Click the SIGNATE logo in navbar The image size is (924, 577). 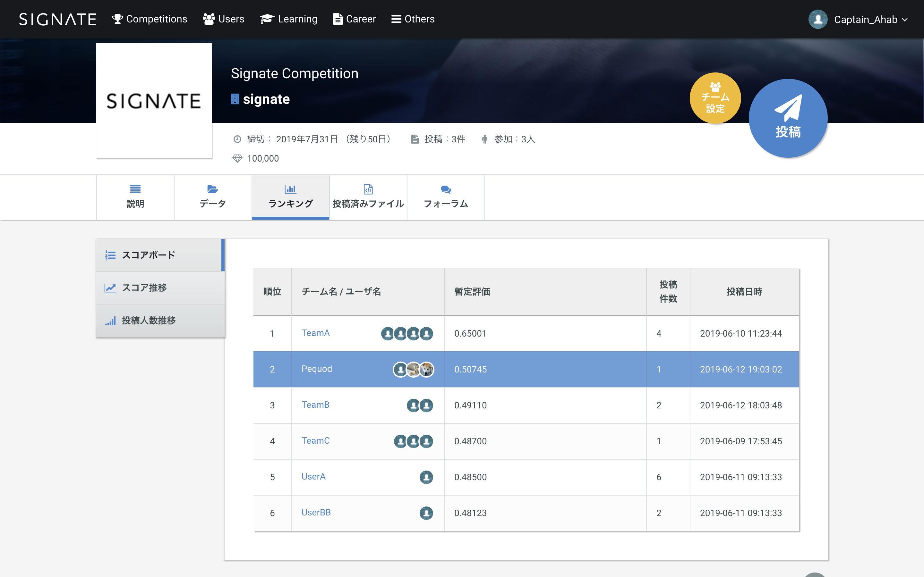click(x=58, y=20)
